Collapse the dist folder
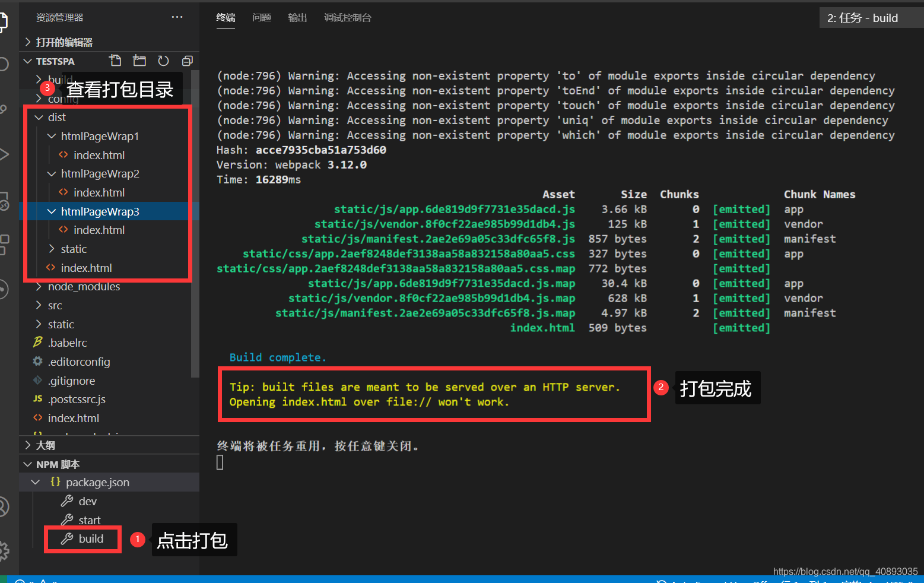Image resolution: width=924 pixels, height=583 pixels. click(39, 118)
